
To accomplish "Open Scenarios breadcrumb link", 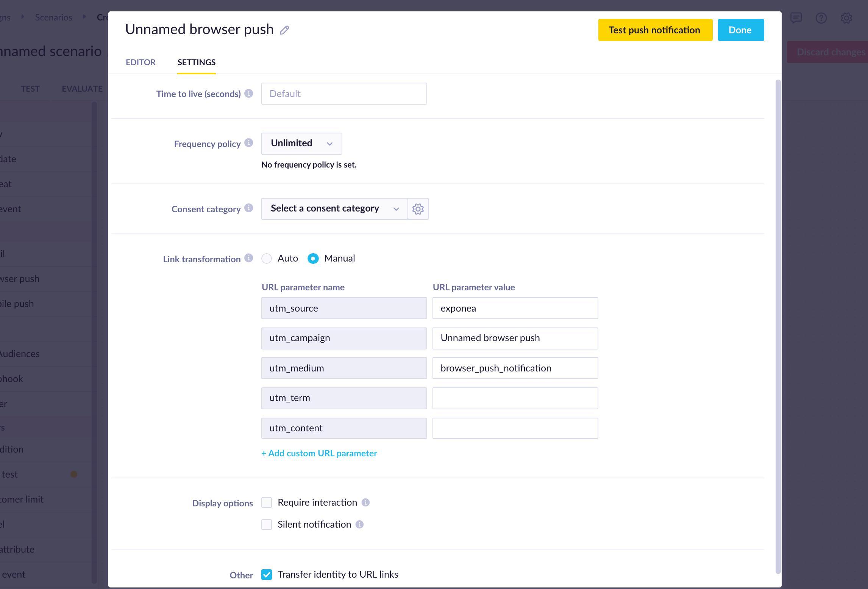I will point(53,17).
